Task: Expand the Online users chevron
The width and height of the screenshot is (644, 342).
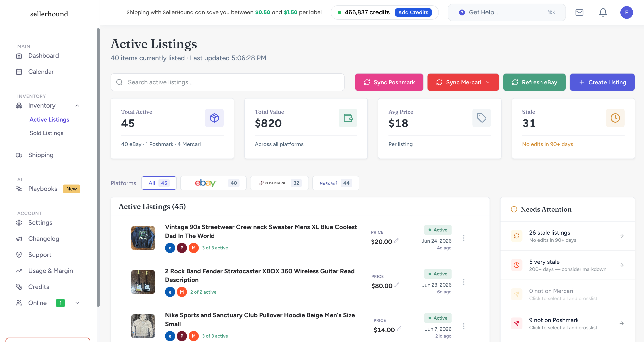Action: [77, 303]
